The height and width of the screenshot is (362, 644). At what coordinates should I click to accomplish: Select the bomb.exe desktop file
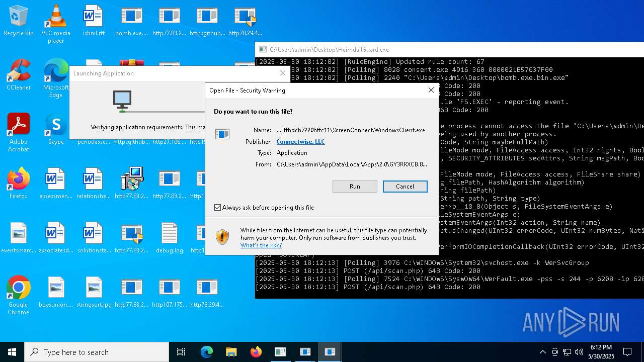[x=132, y=21]
